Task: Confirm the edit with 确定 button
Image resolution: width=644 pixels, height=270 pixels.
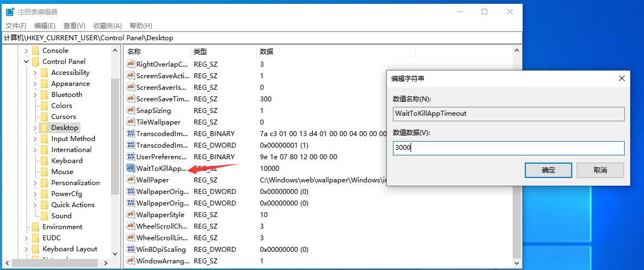Action: point(548,170)
